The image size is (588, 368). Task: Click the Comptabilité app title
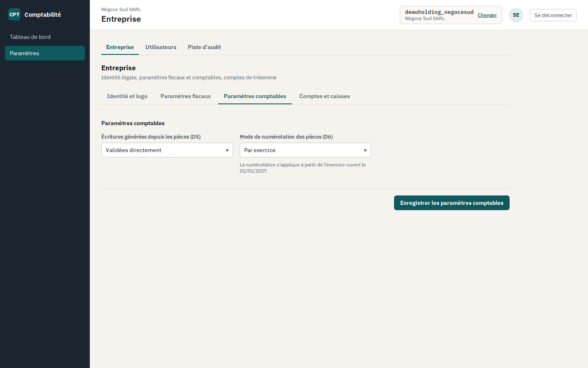point(42,14)
